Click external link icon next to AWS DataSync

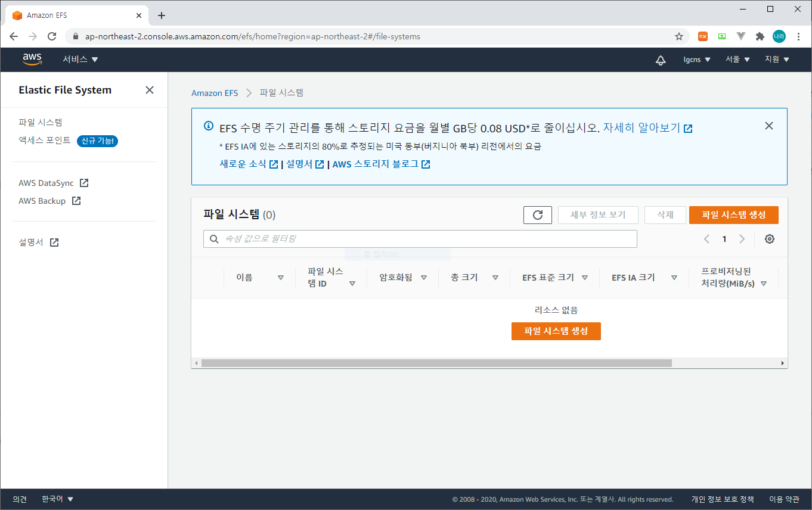tap(84, 183)
